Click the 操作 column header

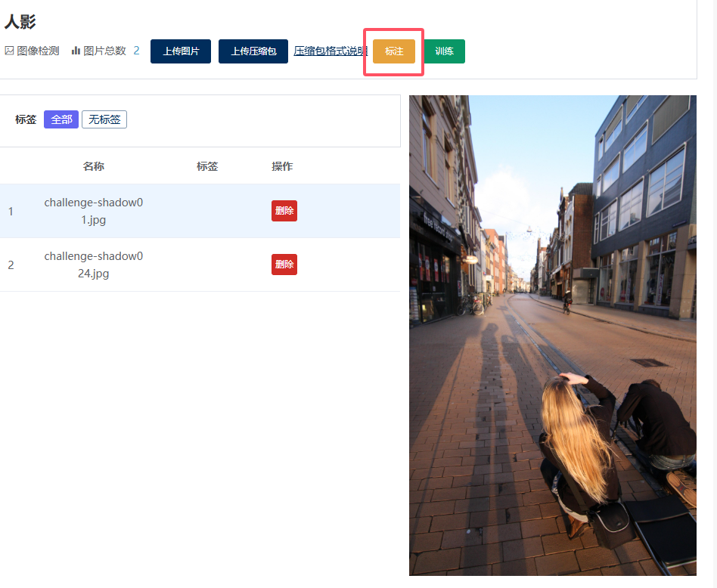282,166
